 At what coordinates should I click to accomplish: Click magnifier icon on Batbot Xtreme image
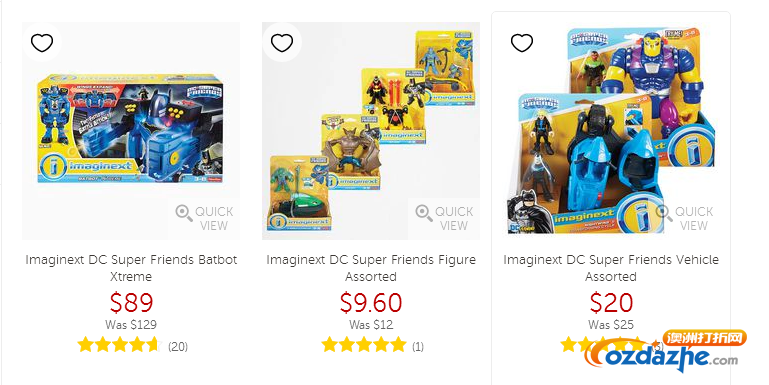coord(184,213)
